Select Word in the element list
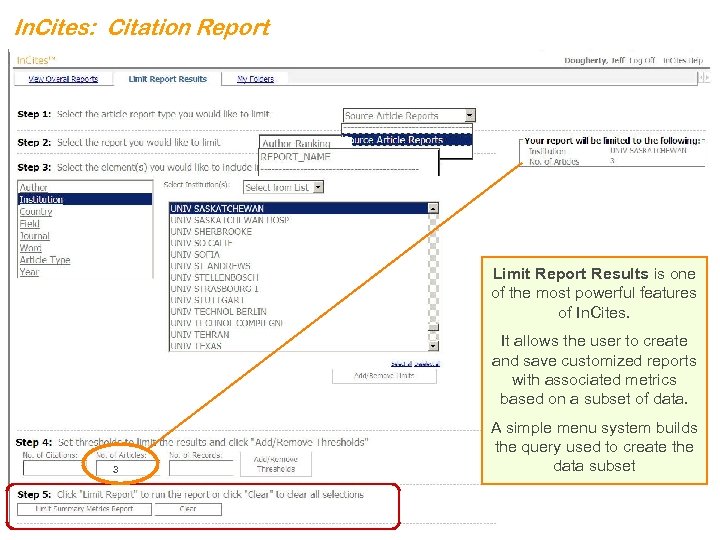The height and width of the screenshot is (540, 720). click(30, 248)
